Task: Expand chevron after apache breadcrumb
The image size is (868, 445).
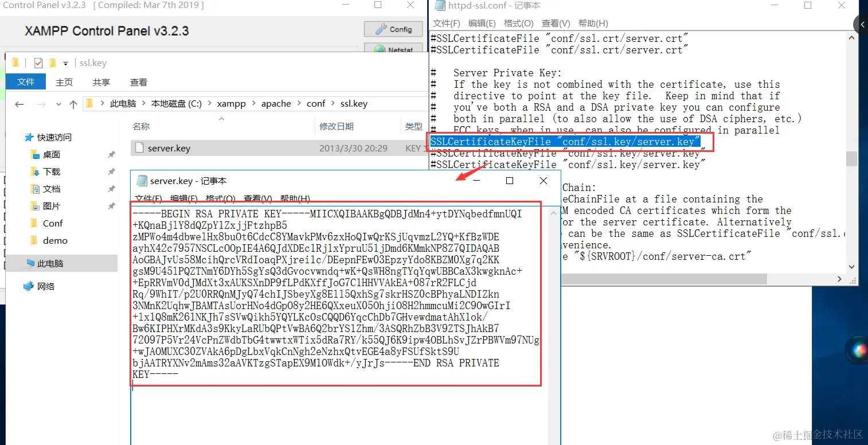Action: (x=299, y=104)
